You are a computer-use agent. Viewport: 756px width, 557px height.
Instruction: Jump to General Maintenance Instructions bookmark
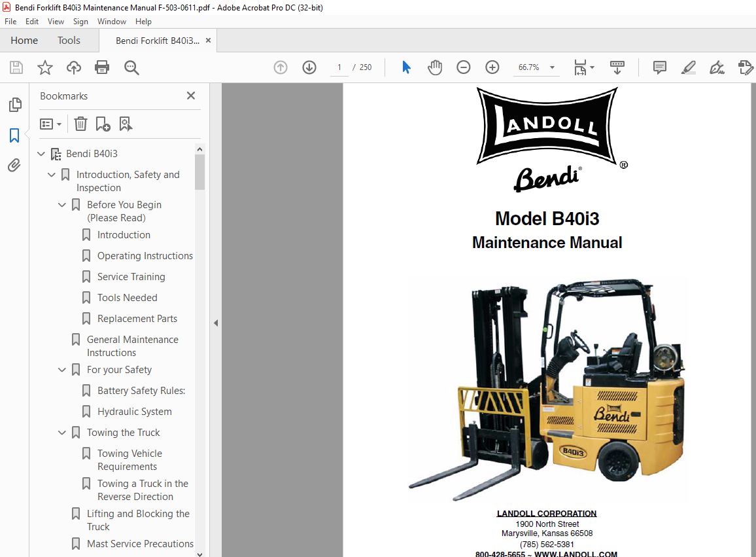coord(133,346)
